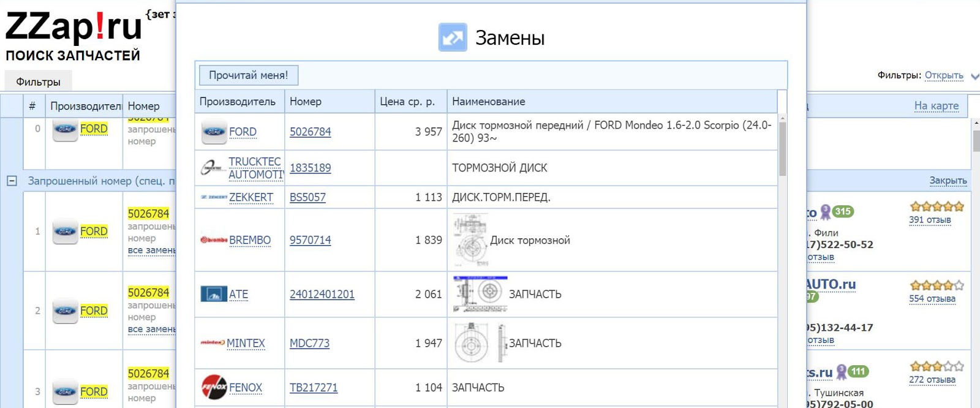
Task: Click the # column header
Action: click(32, 106)
